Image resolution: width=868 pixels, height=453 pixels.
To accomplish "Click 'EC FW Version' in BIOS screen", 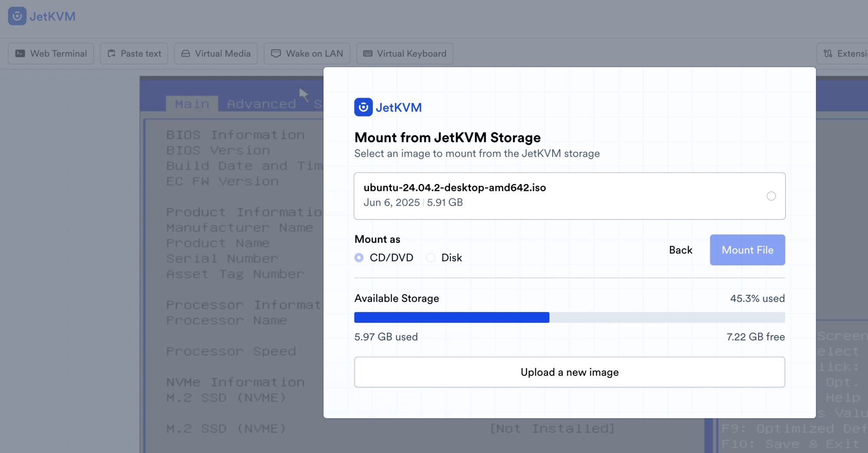I will tap(222, 181).
